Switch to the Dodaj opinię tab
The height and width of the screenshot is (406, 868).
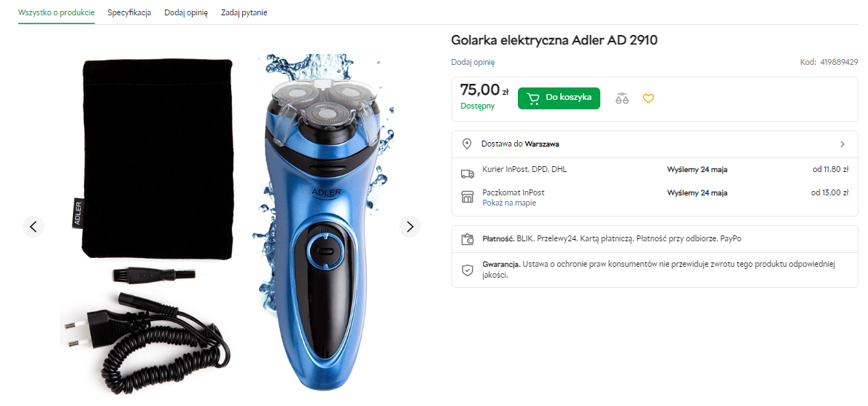tap(186, 12)
